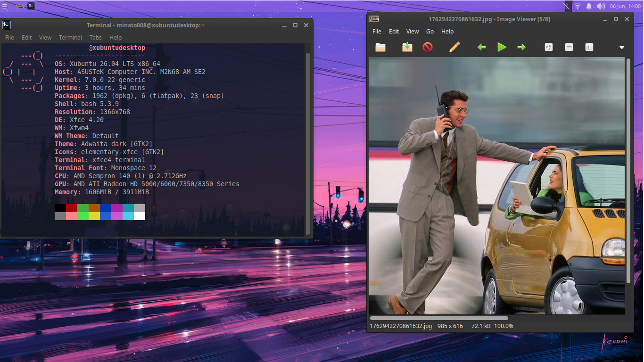Image resolution: width=644 pixels, height=362 pixels.
Task: Open the Terminal menu in the menu bar
Action: tap(70, 37)
